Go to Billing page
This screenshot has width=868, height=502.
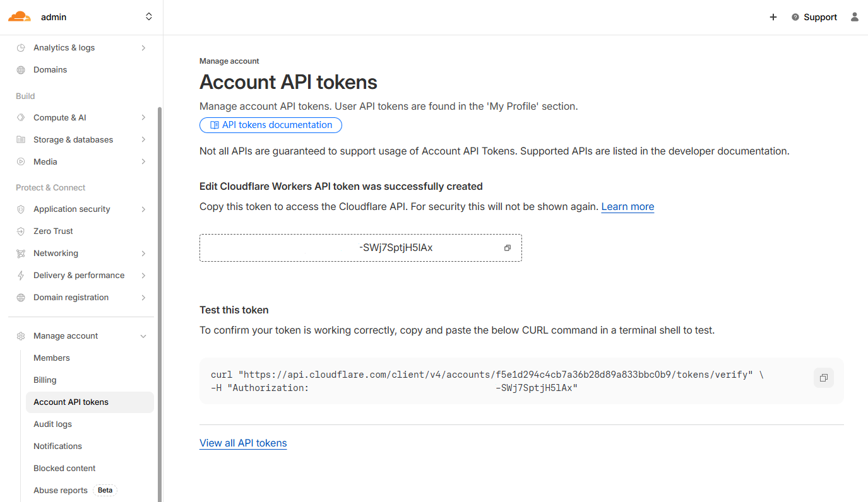(45, 380)
